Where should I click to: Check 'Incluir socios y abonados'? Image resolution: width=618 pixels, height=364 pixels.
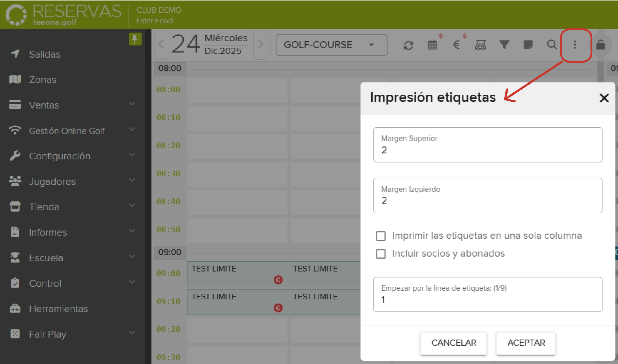tap(381, 254)
